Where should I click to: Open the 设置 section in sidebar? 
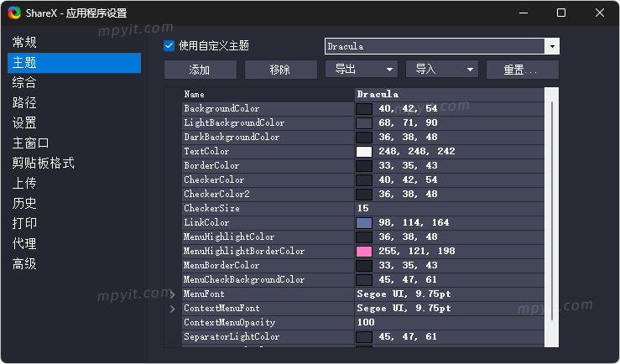tap(24, 123)
